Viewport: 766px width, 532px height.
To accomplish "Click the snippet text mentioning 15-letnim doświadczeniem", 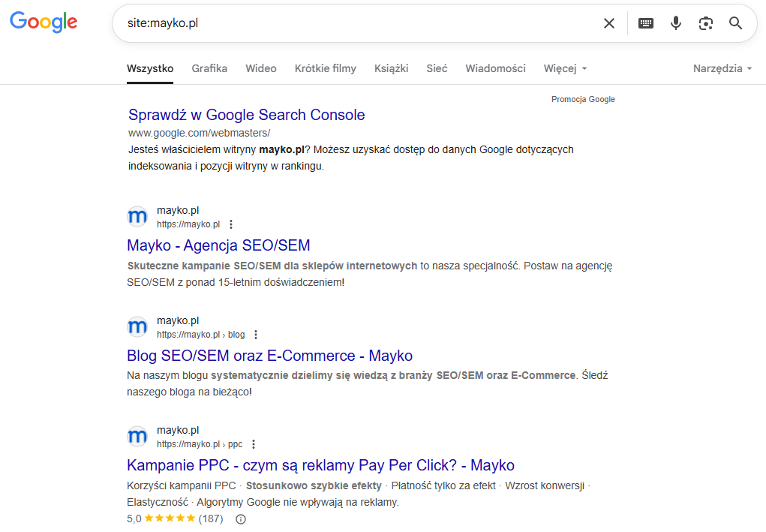I will click(x=369, y=274).
